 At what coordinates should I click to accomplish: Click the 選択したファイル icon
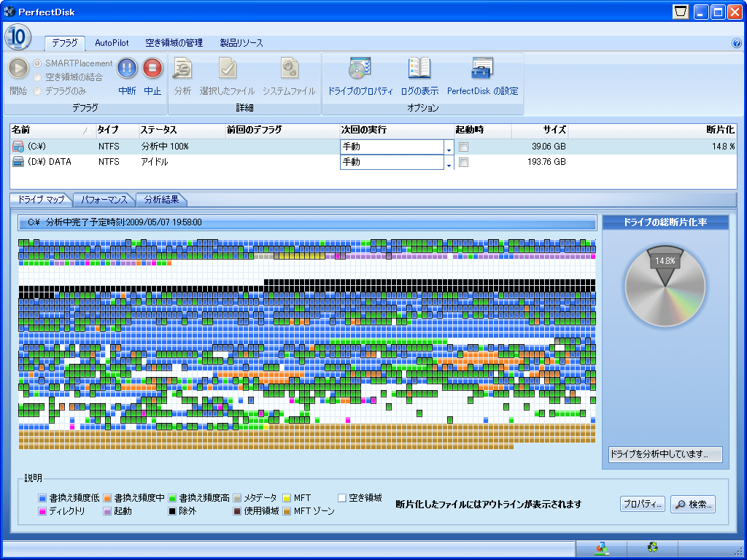point(228,68)
